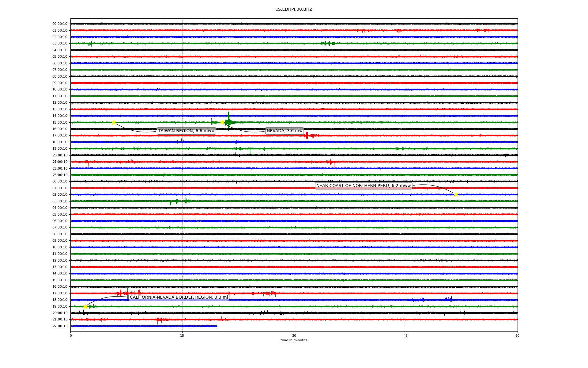Click the 0 tick on time axis

click(x=71, y=335)
